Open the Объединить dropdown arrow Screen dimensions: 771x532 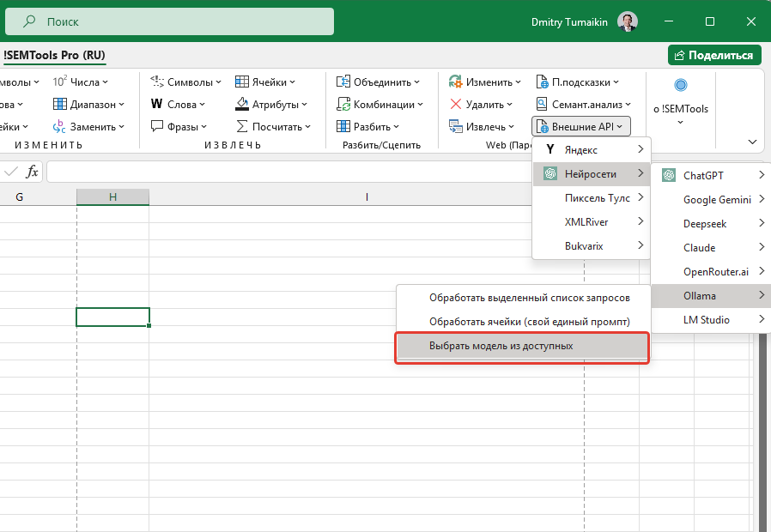pos(417,82)
